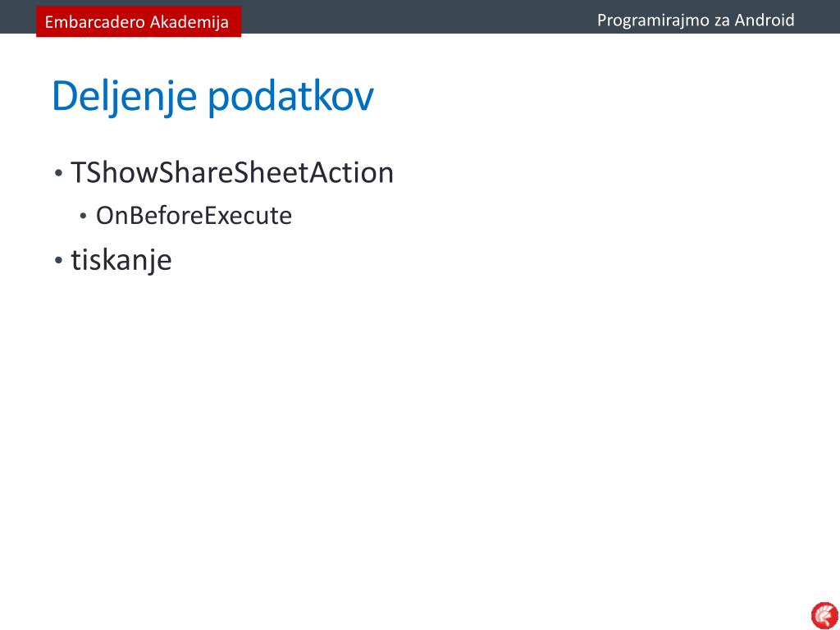This screenshot has height=630, width=840.
Task: Click the tiskanje bullet text
Action: (x=121, y=260)
